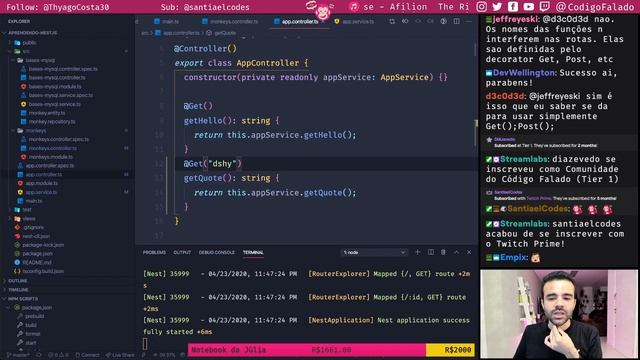This screenshot has height=360, width=640.
Task: Select the app.controller.ts editor tab
Action: [x=299, y=21]
